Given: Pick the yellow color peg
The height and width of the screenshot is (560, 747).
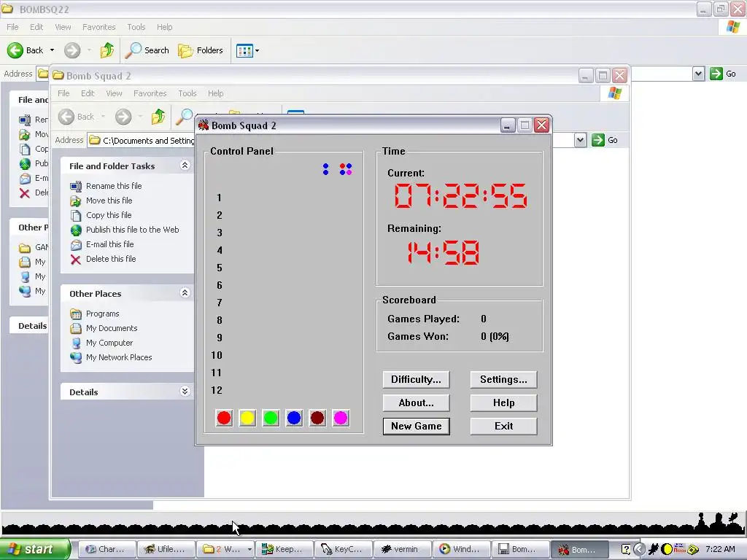Looking at the screenshot, I should click(247, 418).
